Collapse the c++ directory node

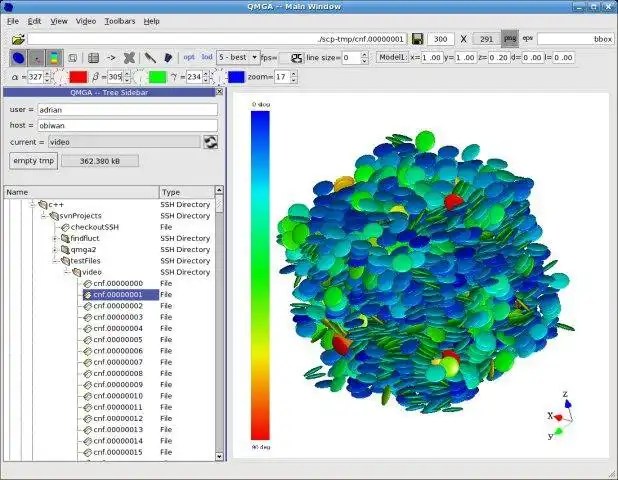[x=33, y=205]
